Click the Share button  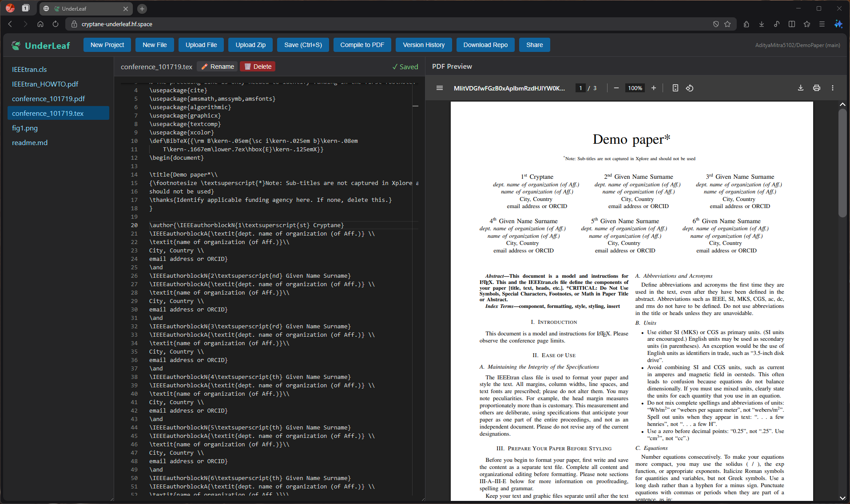(534, 44)
